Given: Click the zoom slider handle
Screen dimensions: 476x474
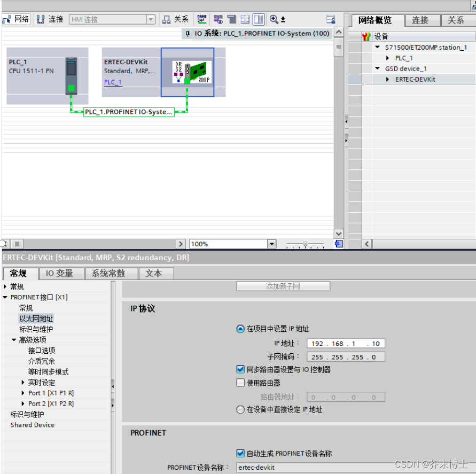Looking at the screenshot, I should click(x=306, y=244).
